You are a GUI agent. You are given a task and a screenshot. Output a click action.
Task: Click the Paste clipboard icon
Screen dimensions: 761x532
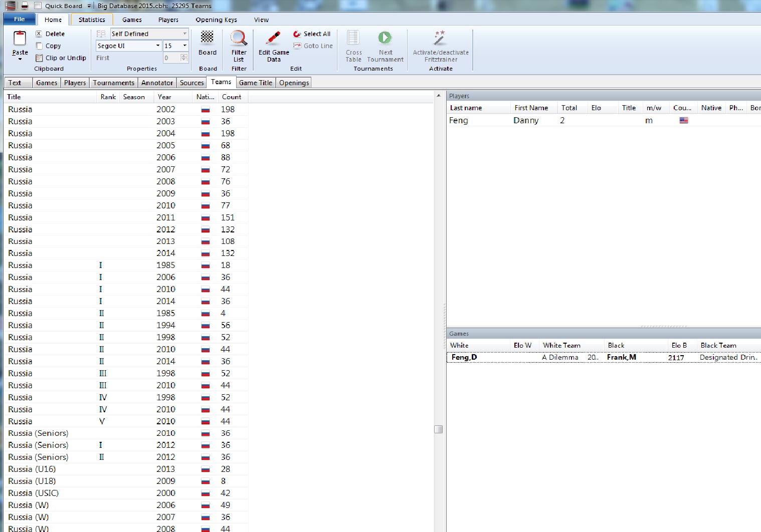tap(20, 38)
